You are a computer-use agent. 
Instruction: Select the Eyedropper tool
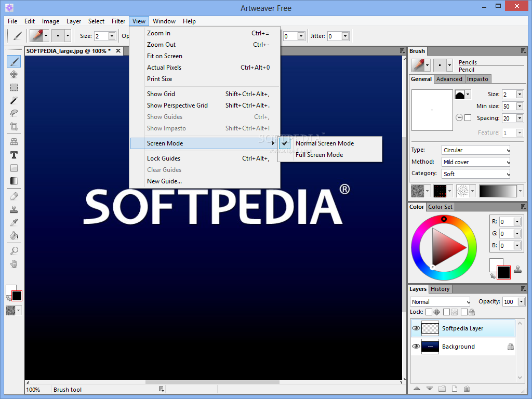tap(14, 222)
